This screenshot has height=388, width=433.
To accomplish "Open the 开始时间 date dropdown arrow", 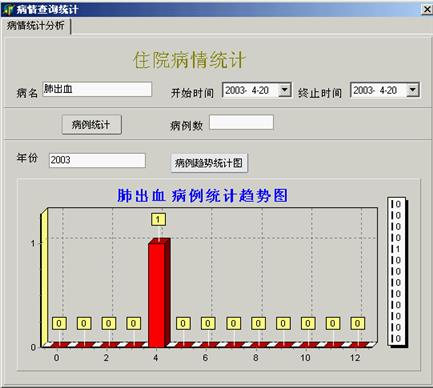I will pyautogui.click(x=285, y=90).
